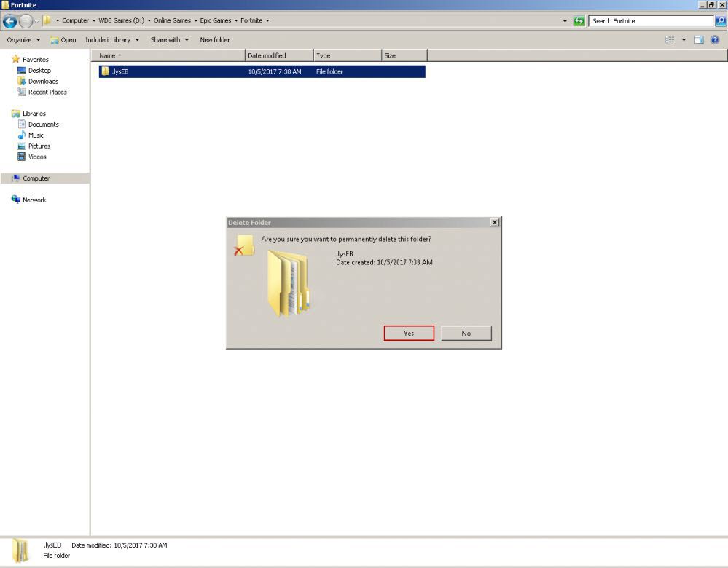Sort by Size column header
Image resolution: width=728 pixels, height=568 pixels.
click(404, 55)
